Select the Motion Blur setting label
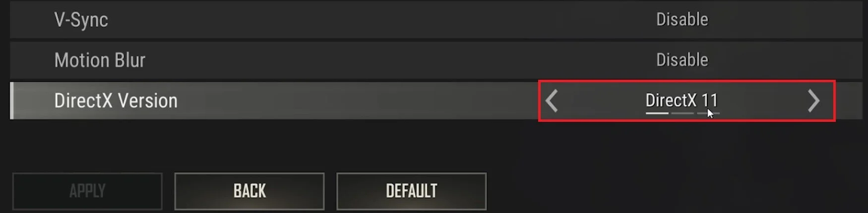The height and width of the screenshot is (213, 868). pyautogui.click(x=100, y=60)
